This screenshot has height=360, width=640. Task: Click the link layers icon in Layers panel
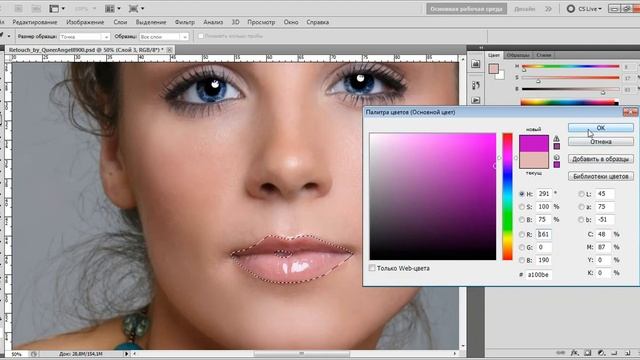561,353
